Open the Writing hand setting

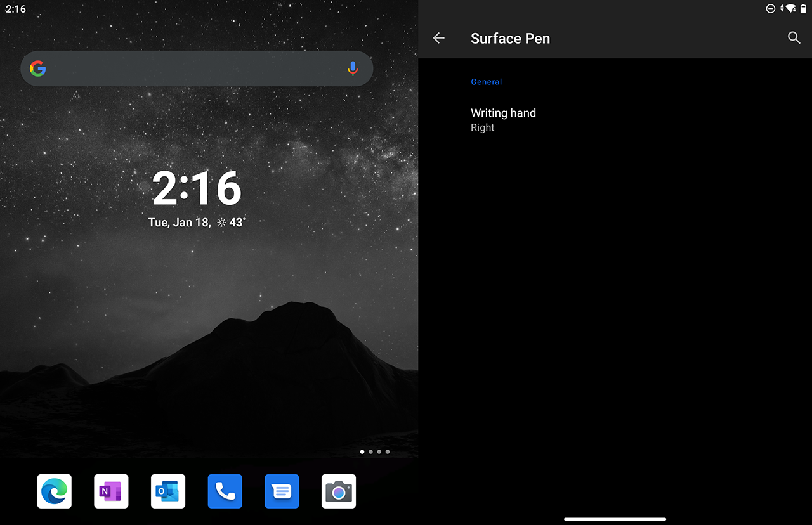pyautogui.click(x=615, y=120)
